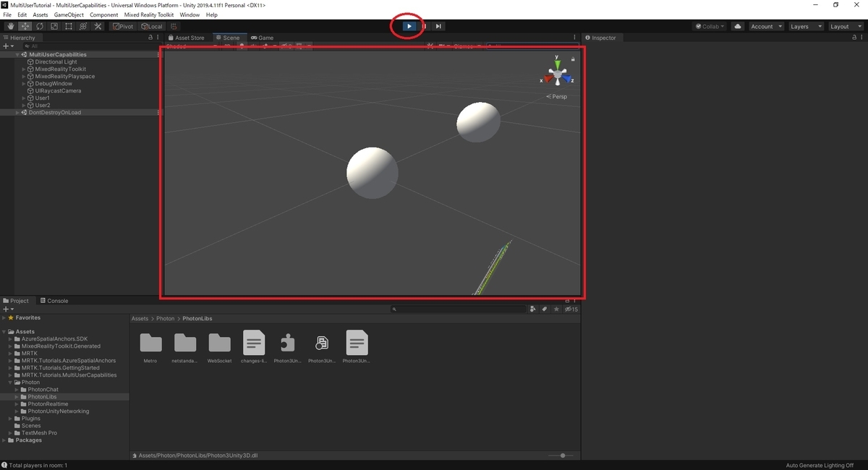Open the Window menu
The width and height of the screenshot is (868, 470).
click(190, 14)
